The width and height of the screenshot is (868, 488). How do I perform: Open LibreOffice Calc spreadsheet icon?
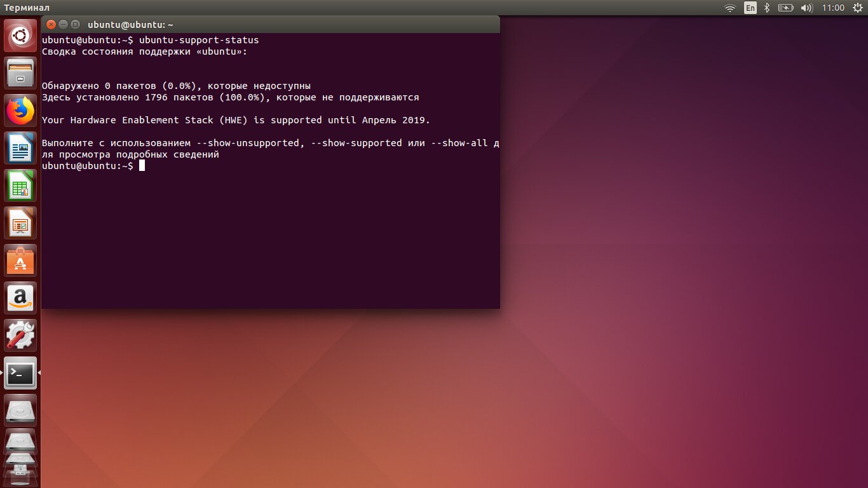pos(21,186)
